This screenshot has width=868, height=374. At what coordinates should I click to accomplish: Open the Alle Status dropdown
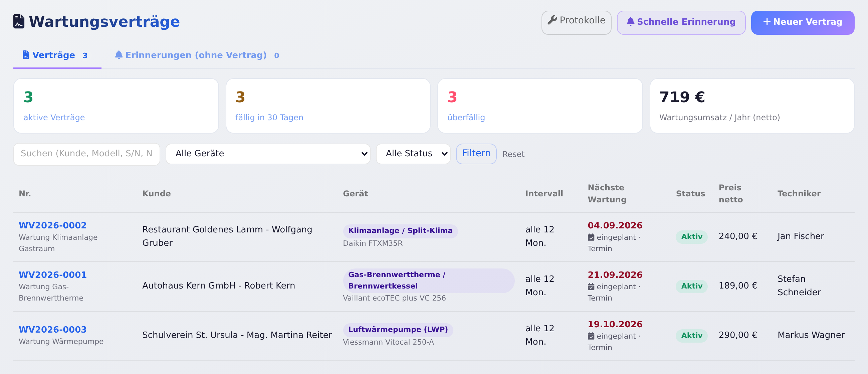(413, 154)
